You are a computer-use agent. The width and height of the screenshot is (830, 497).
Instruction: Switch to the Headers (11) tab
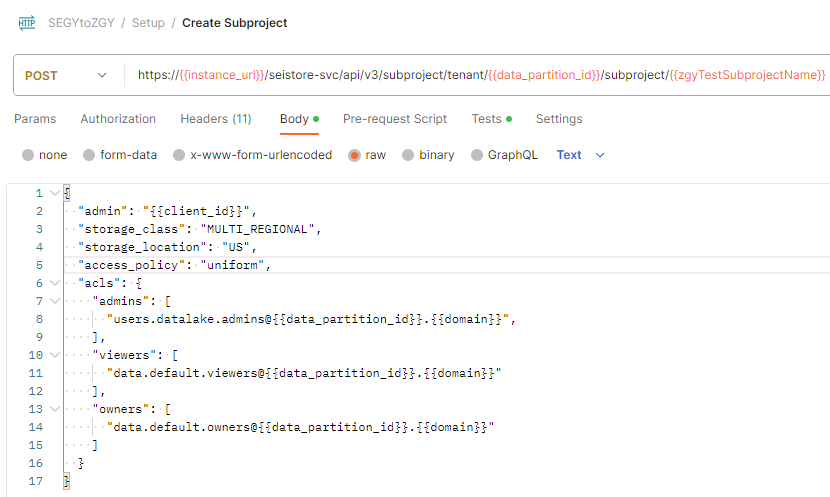[x=216, y=119]
